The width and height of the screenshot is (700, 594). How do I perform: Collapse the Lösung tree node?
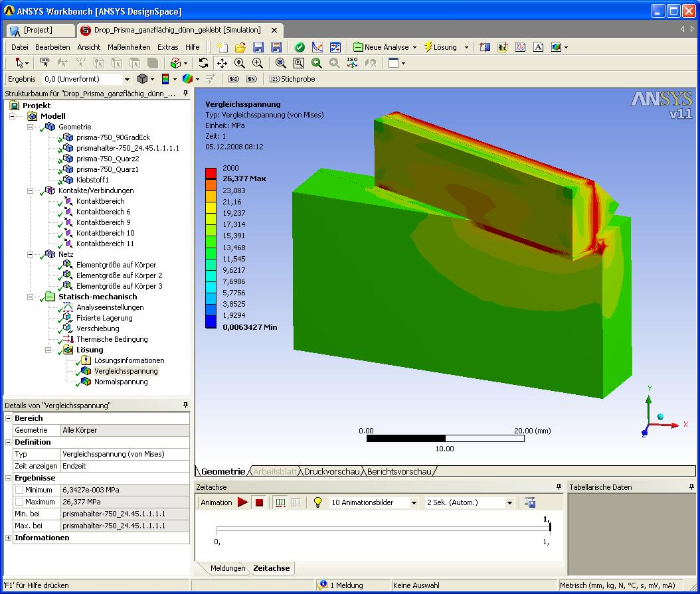coord(48,350)
